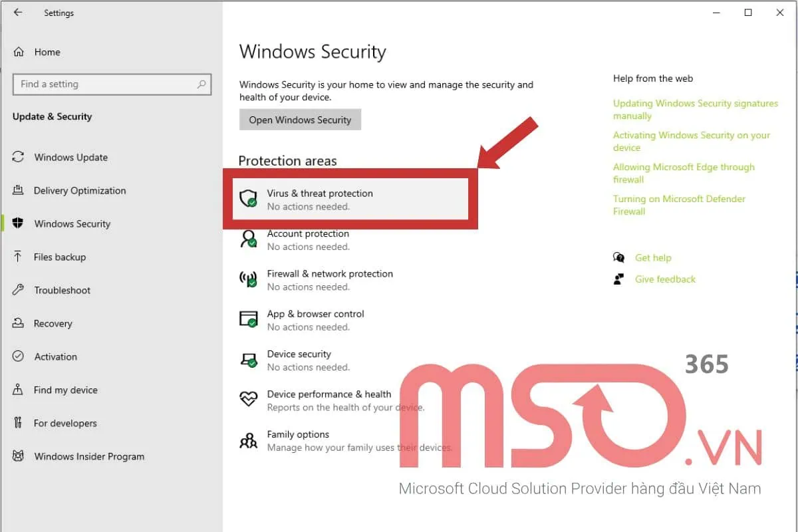
Task: Select Windows Insider Program in the sidebar
Action: coord(89,456)
